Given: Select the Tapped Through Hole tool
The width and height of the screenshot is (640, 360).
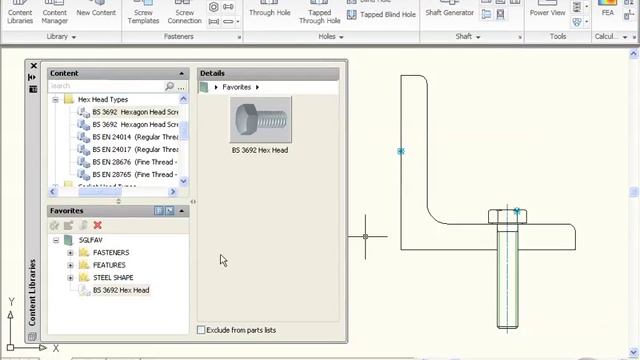Looking at the screenshot, I should [320, 12].
